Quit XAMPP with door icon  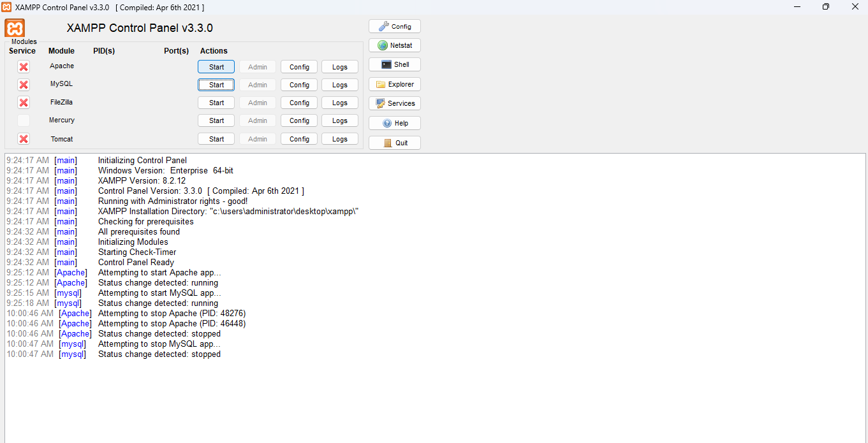395,143
